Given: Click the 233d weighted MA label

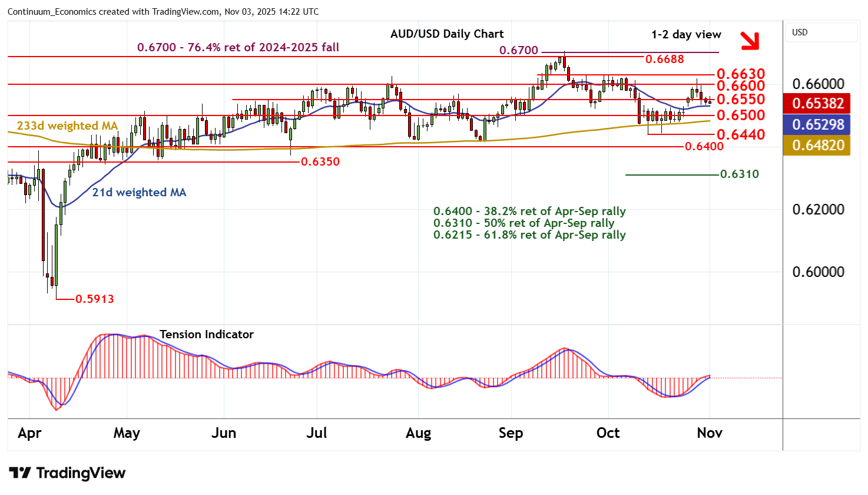Looking at the screenshot, I should pos(67,126).
